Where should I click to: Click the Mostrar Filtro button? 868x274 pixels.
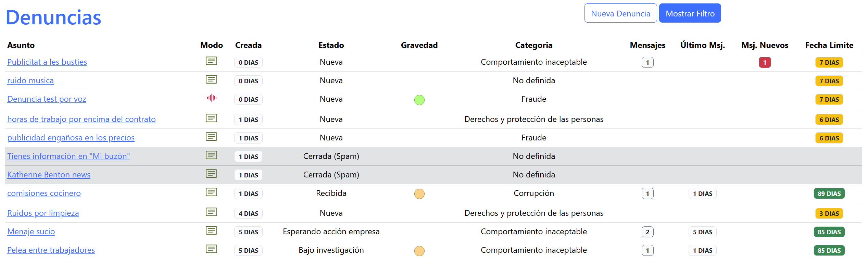[690, 13]
